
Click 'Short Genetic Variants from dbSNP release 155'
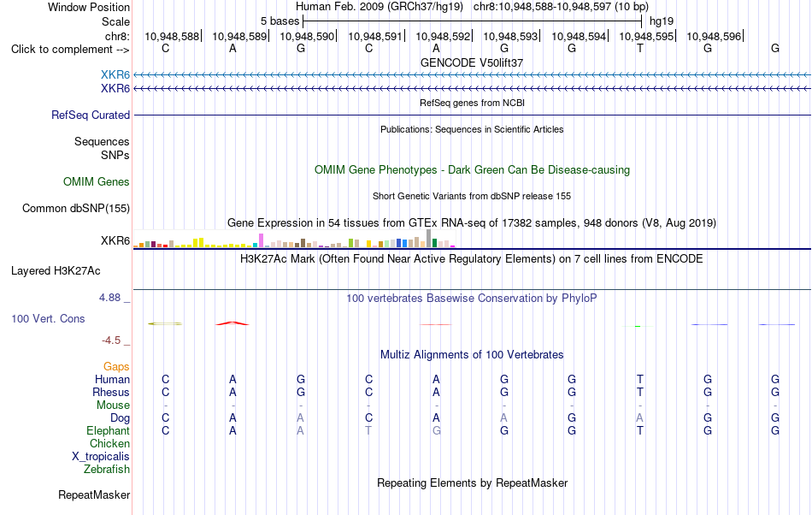(x=472, y=197)
